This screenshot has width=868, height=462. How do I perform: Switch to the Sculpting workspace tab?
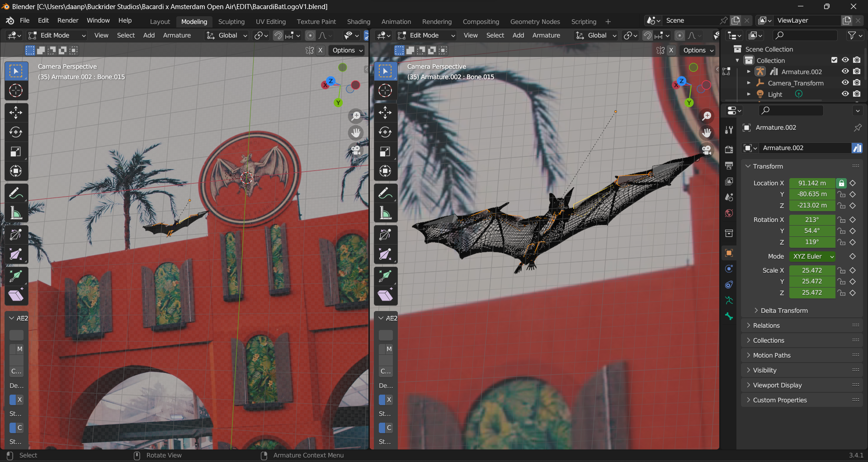click(x=231, y=22)
